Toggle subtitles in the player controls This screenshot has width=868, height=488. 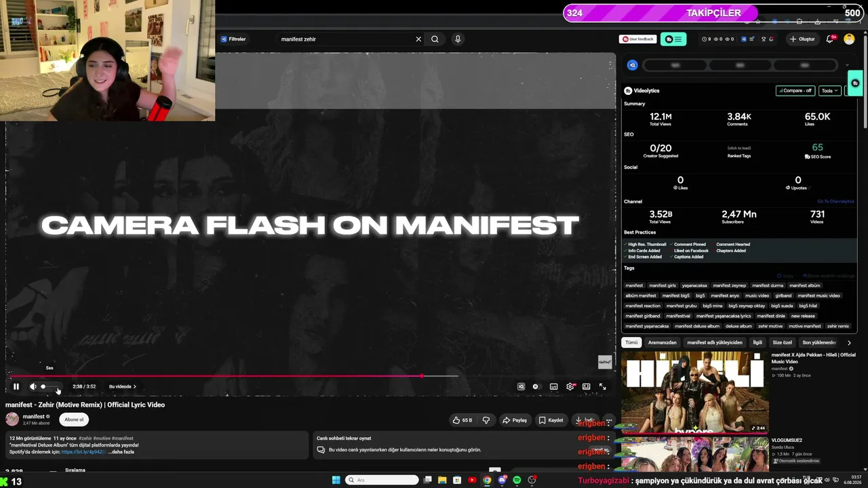pyautogui.click(x=553, y=386)
